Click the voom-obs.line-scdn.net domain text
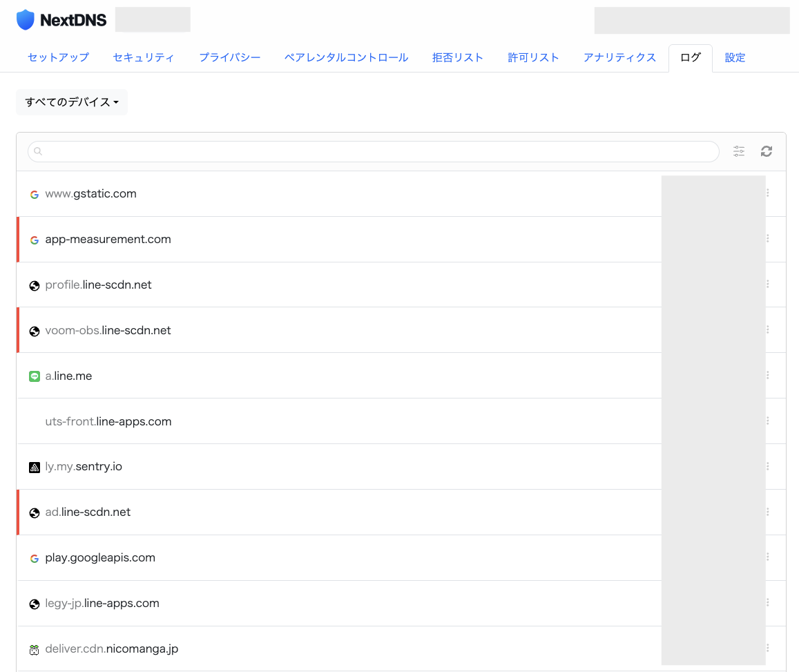Viewport: 799px width, 672px height. pos(108,330)
